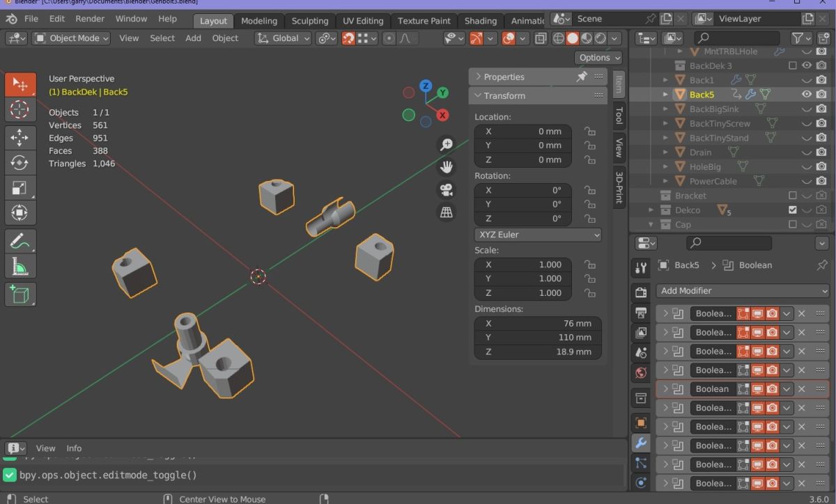Viewport: 836px width, 504px height.
Task: Expand the Back1 object in outliner
Action: (x=665, y=80)
